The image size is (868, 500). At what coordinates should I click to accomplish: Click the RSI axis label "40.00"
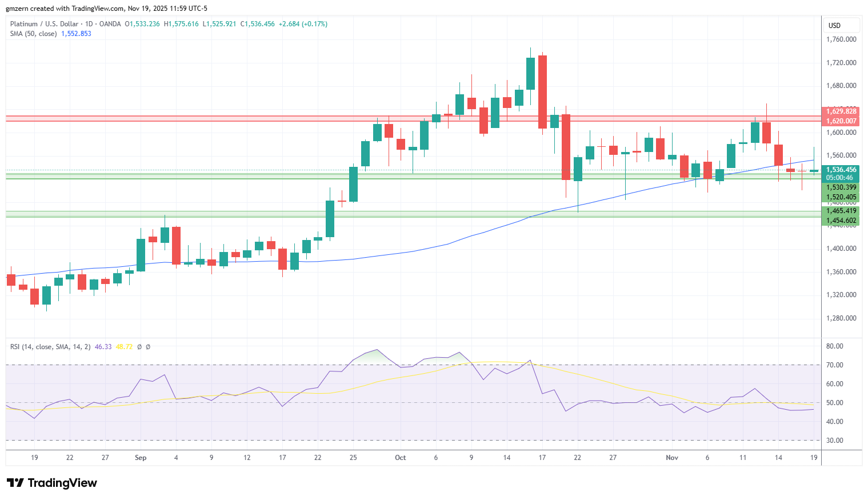(835, 422)
